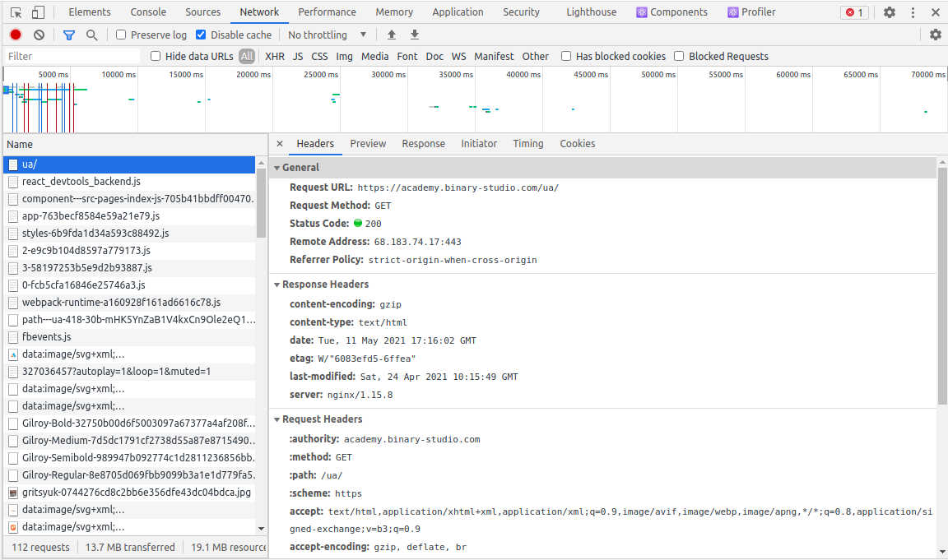Select the Gilroy-Bold font request
Screen dimensions: 948x560
129,423
